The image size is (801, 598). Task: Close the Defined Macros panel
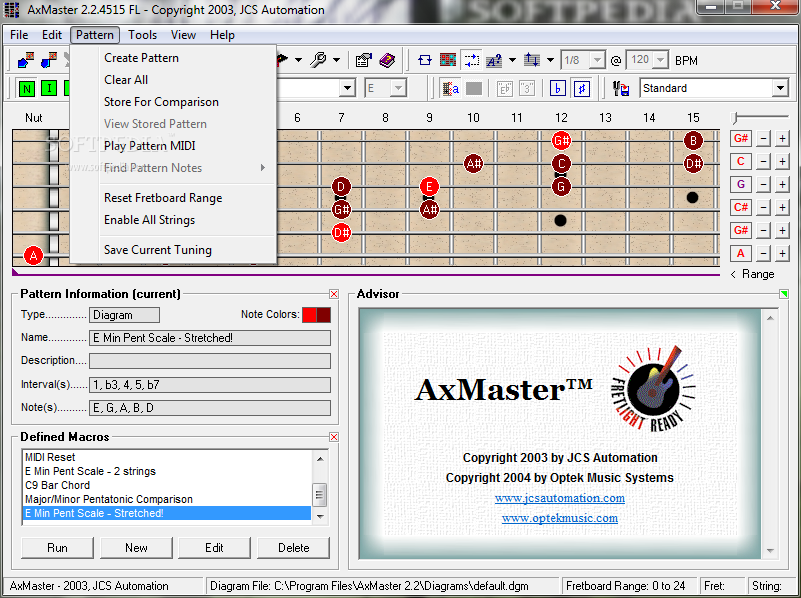pyautogui.click(x=334, y=437)
